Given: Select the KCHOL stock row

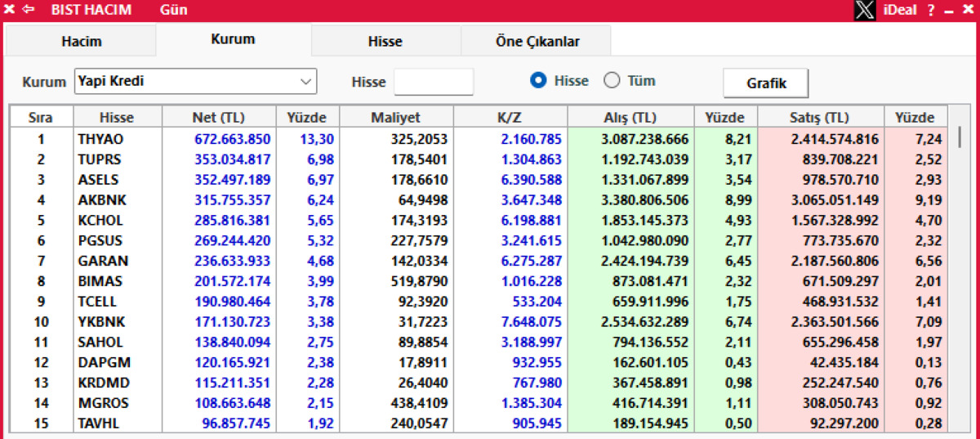Looking at the screenshot, I should click(479, 220).
